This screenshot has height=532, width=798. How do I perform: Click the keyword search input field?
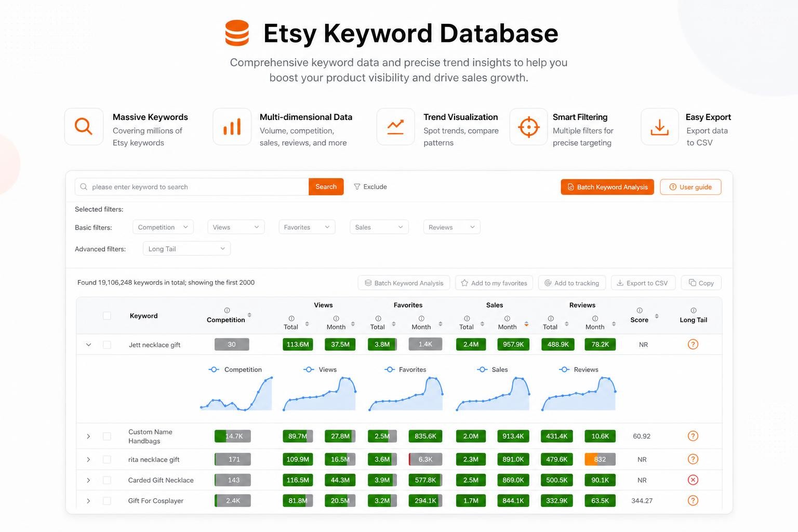tap(192, 187)
